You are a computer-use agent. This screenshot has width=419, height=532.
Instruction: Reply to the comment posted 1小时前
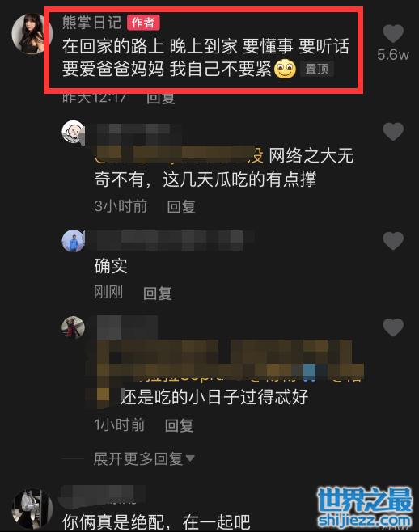(180, 425)
